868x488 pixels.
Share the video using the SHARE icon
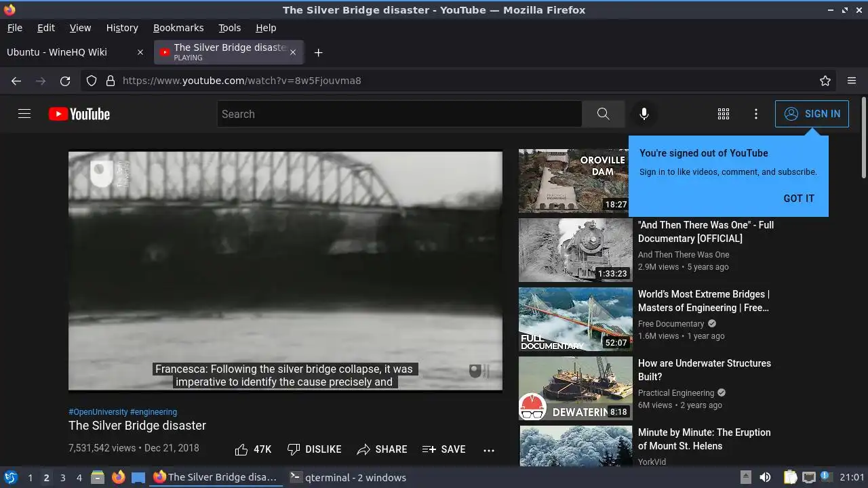click(382, 449)
